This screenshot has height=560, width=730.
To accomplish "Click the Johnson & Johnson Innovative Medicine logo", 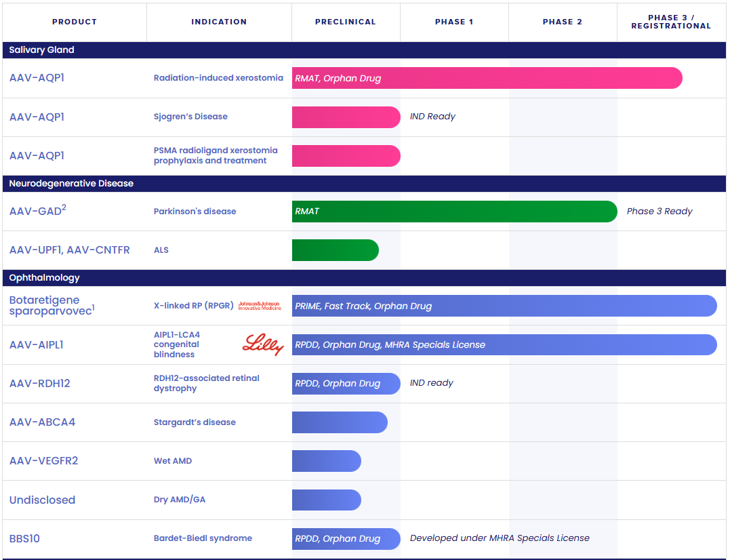I will [x=260, y=306].
